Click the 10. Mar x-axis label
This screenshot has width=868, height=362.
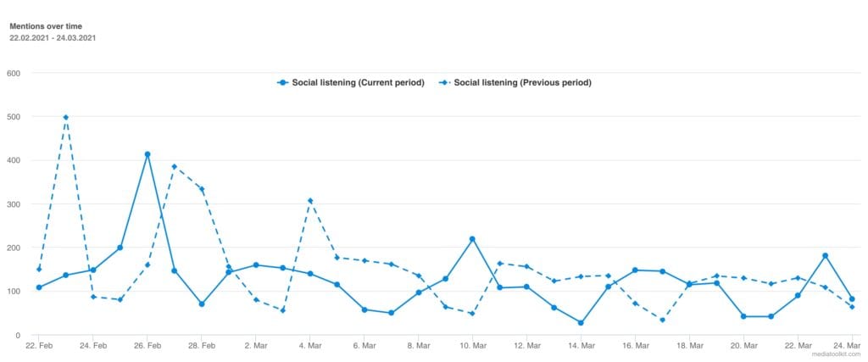tap(472, 346)
